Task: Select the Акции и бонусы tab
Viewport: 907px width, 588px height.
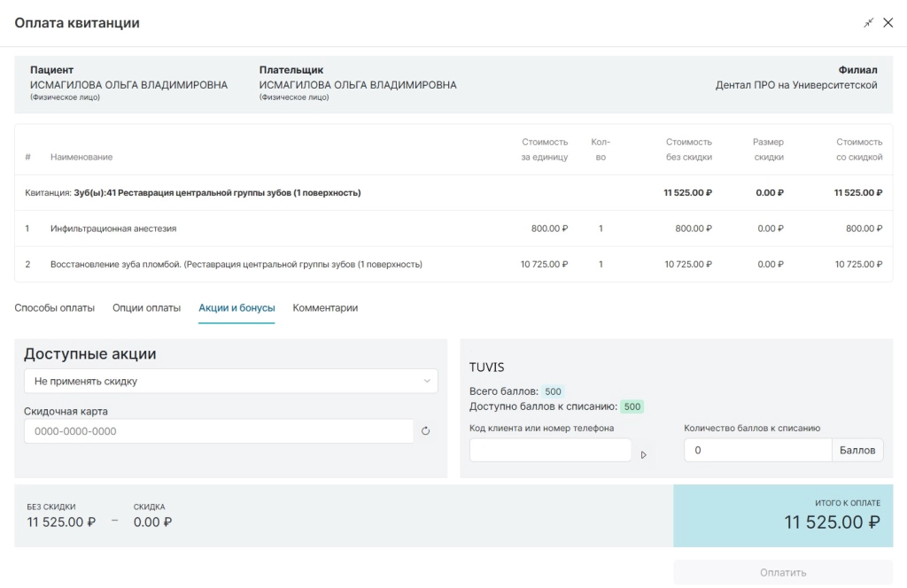Action: (236, 307)
